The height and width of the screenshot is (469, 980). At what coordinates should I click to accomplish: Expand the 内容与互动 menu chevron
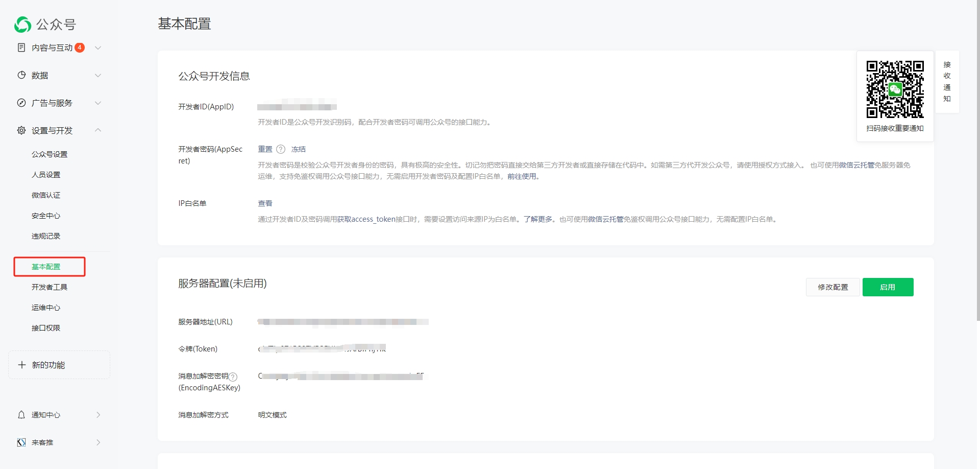point(98,48)
